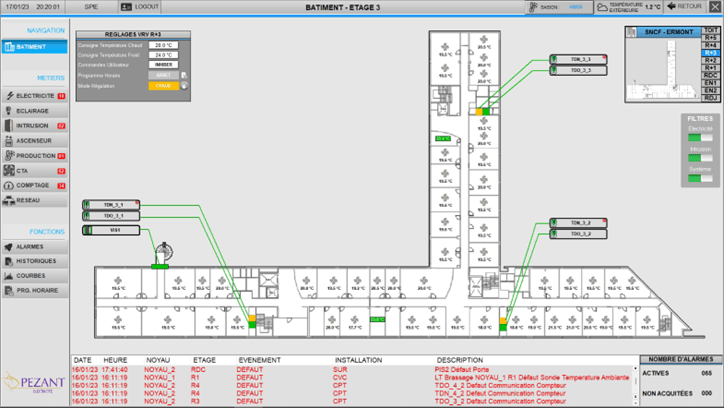The width and height of the screenshot is (724, 408).
Task: Open the Electricité section in sidebar
Action: (x=34, y=96)
